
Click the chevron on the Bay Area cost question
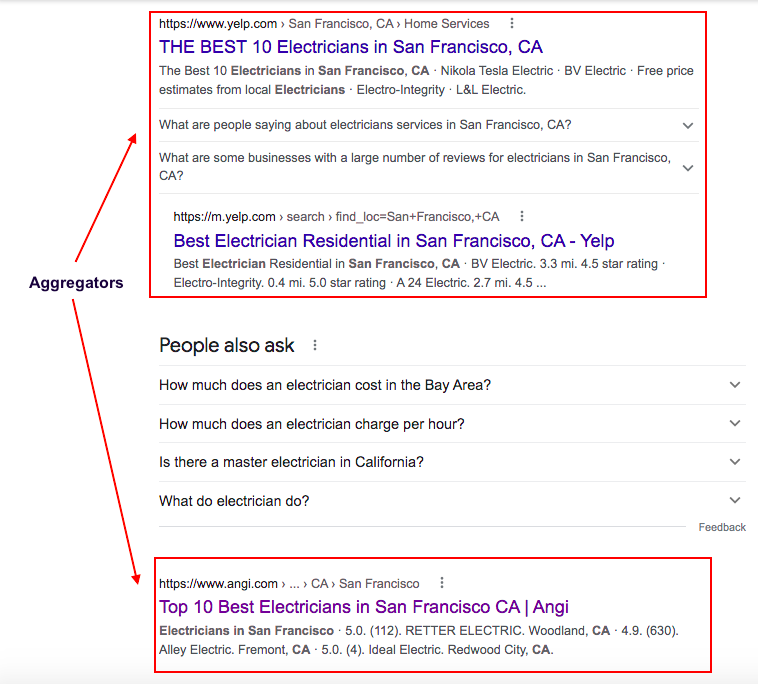[x=735, y=385]
